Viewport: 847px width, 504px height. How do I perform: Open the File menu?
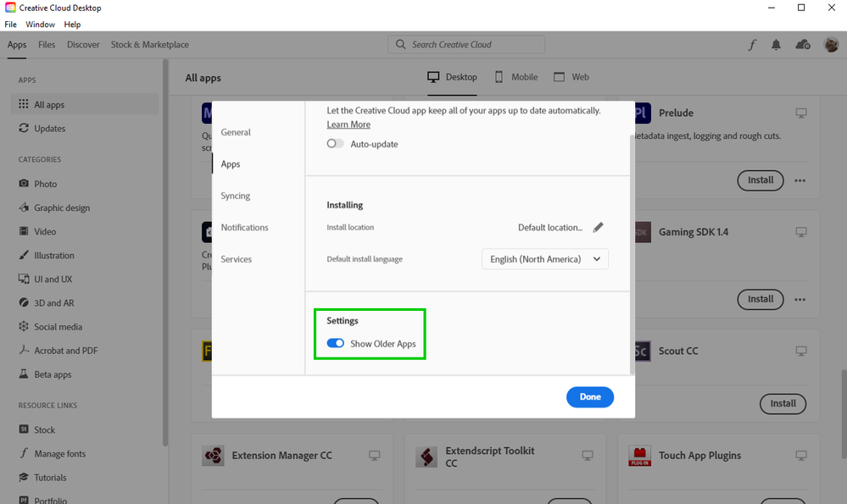[10, 25]
